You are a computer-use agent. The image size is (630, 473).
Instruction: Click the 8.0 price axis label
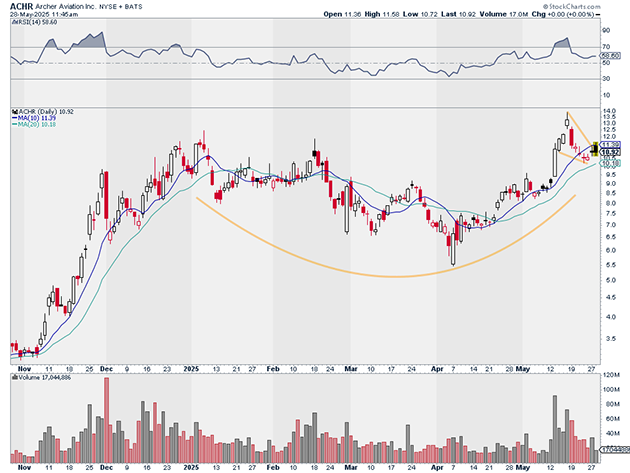610,203
